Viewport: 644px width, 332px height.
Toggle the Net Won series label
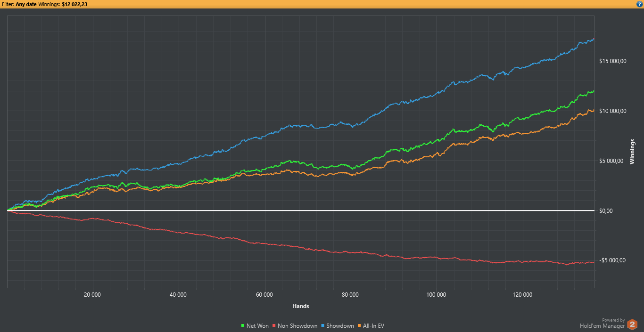pos(257,326)
